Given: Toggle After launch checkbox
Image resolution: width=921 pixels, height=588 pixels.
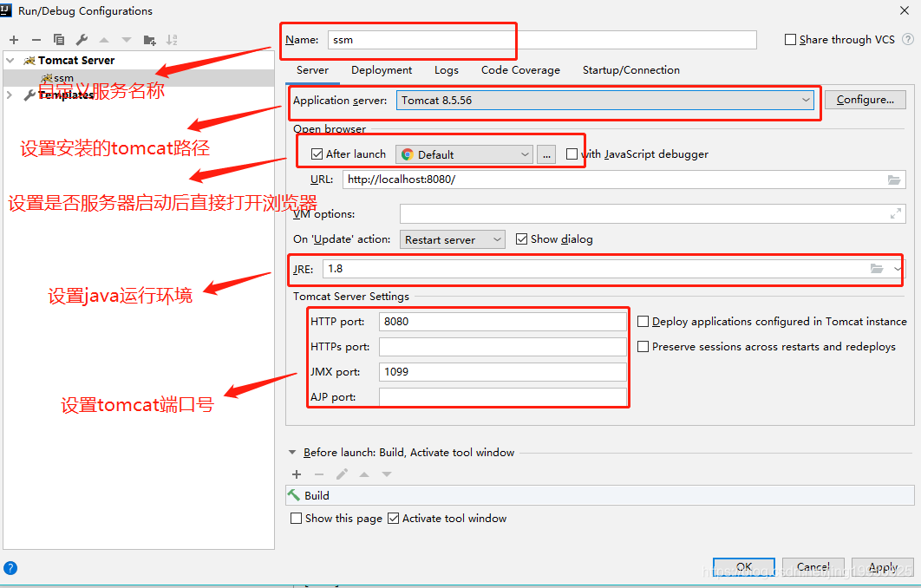Looking at the screenshot, I should pos(317,154).
